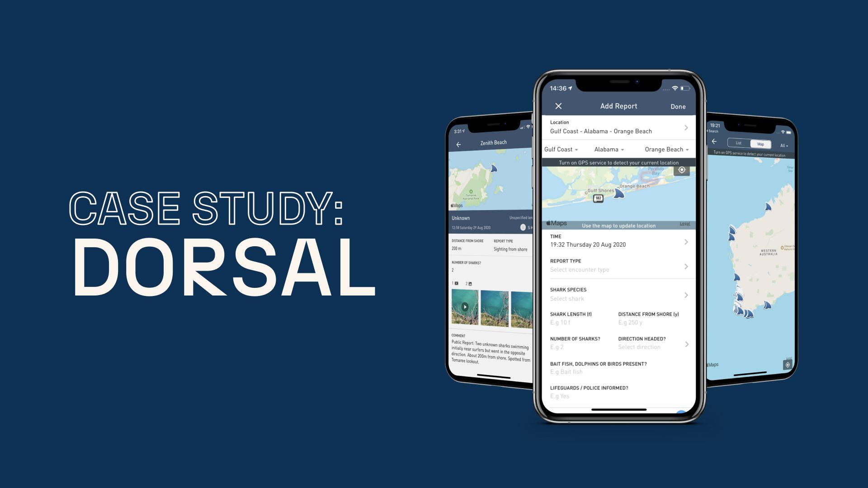Viewport: 868px width, 488px height.
Task: Tap the current location crosshair icon
Action: (x=682, y=170)
